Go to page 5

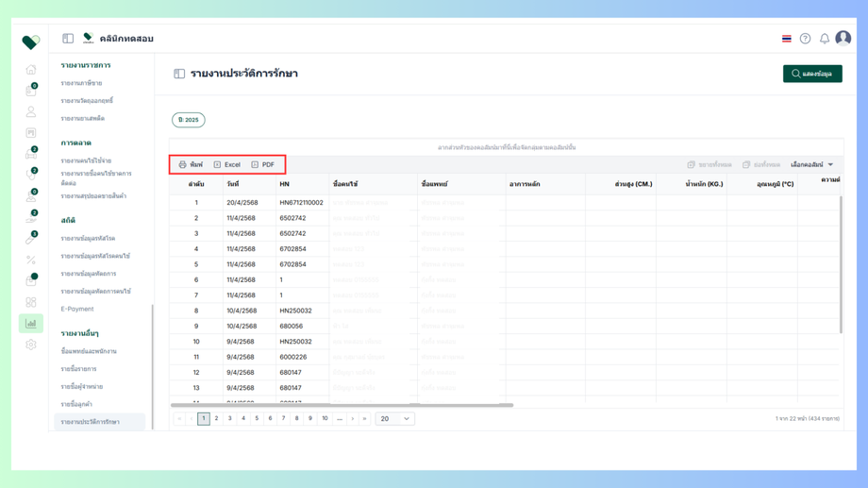point(257,419)
